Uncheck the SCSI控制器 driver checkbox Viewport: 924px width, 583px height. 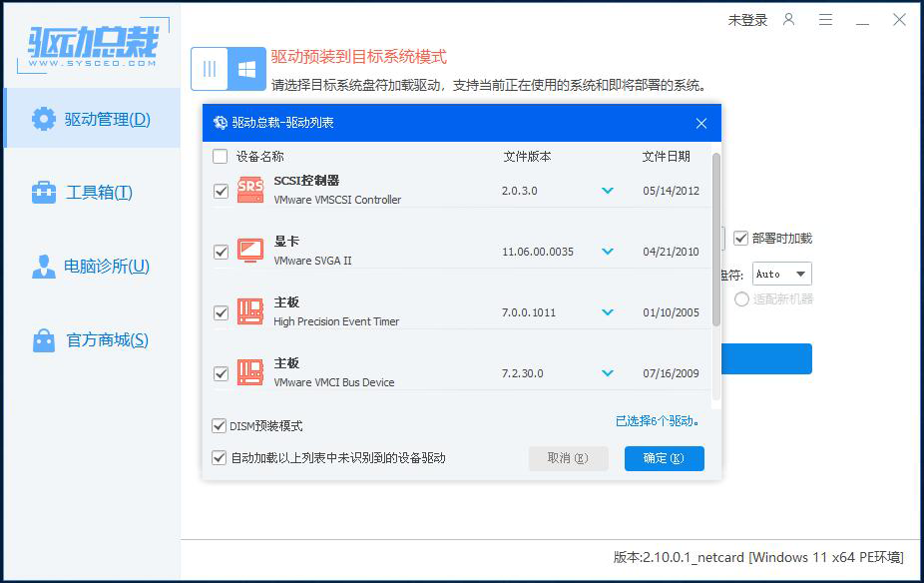coord(221,191)
